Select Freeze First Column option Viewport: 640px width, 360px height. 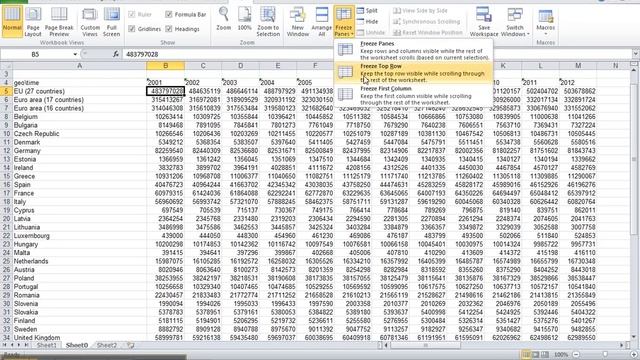coord(413,95)
